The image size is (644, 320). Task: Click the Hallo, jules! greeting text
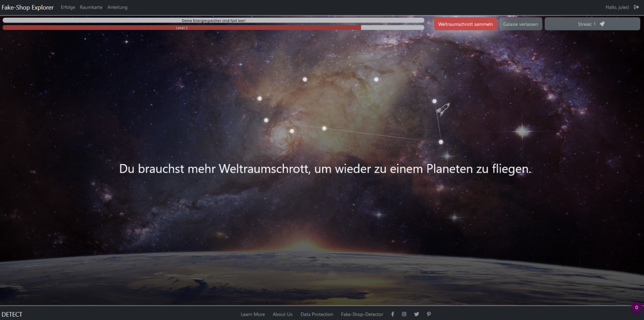point(617,7)
